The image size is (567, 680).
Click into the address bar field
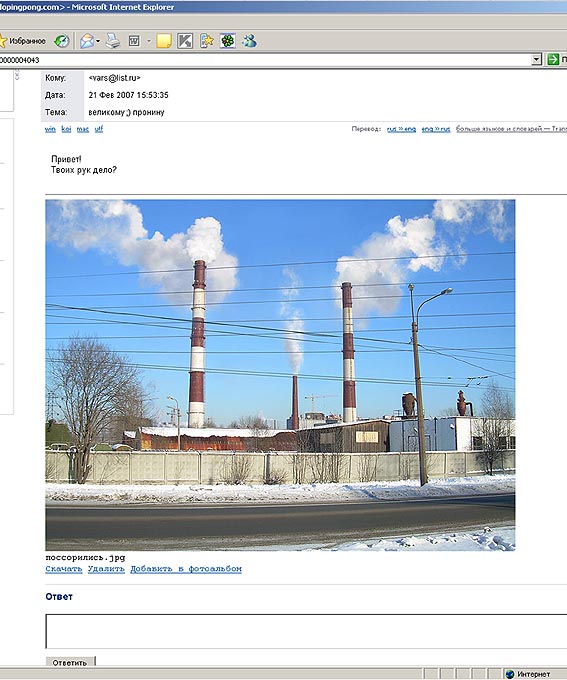pyautogui.click(x=265, y=60)
